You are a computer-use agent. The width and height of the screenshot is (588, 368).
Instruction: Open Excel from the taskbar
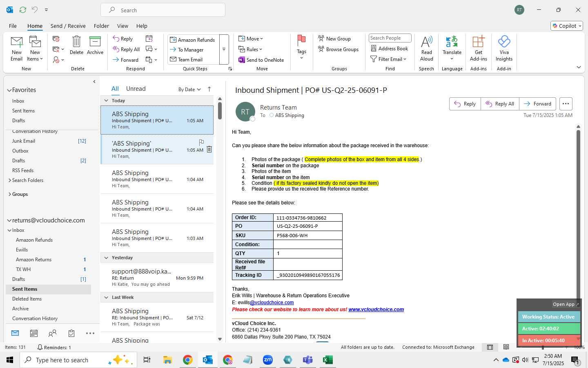pyautogui.click(x=327, y=360)
